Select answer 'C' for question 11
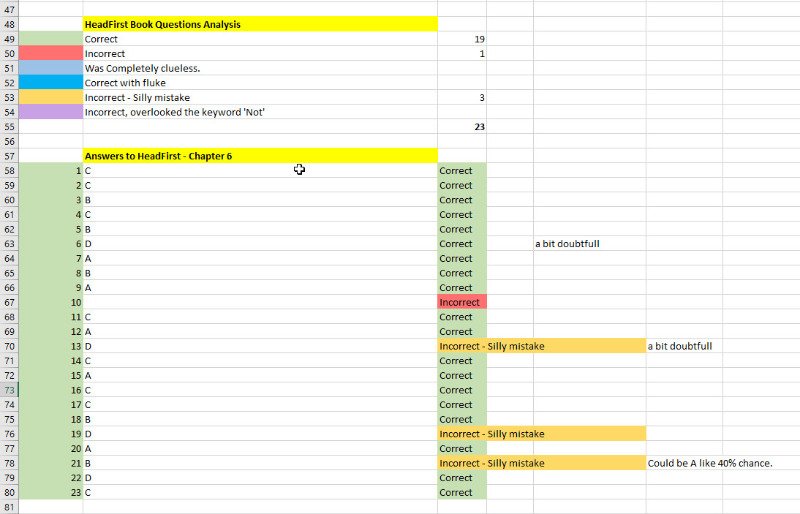This screenshot has height=514, width=800. pyautogui.click(x=260, y=317)
